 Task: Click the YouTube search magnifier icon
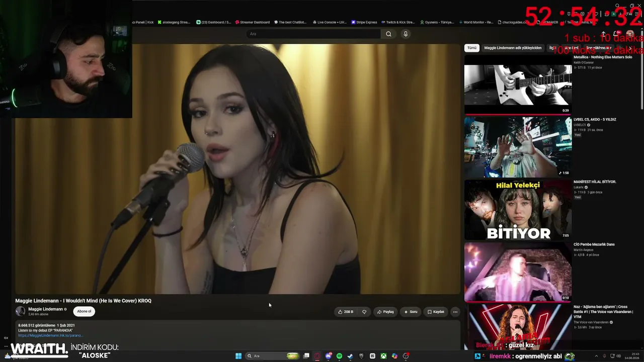[388, 34]
